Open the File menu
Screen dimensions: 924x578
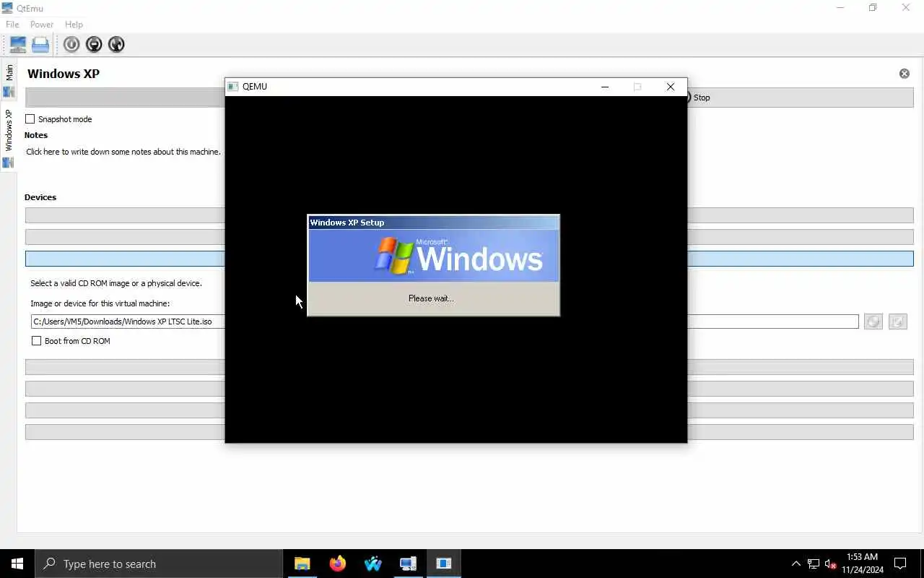coord(12,25)
